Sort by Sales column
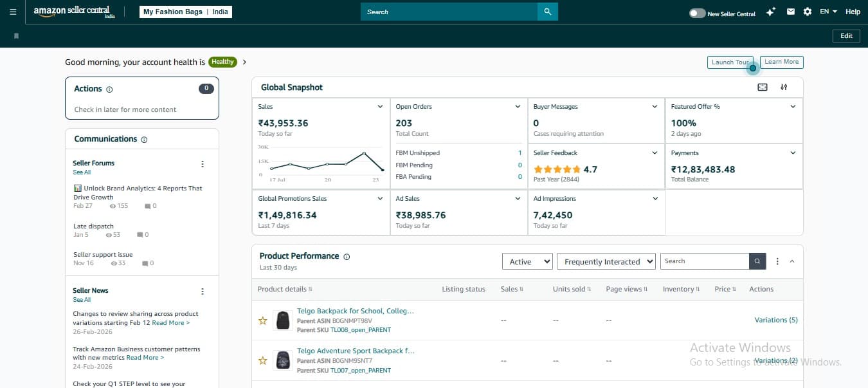Screen dimensions: 868x388 [x=512, y=290]
